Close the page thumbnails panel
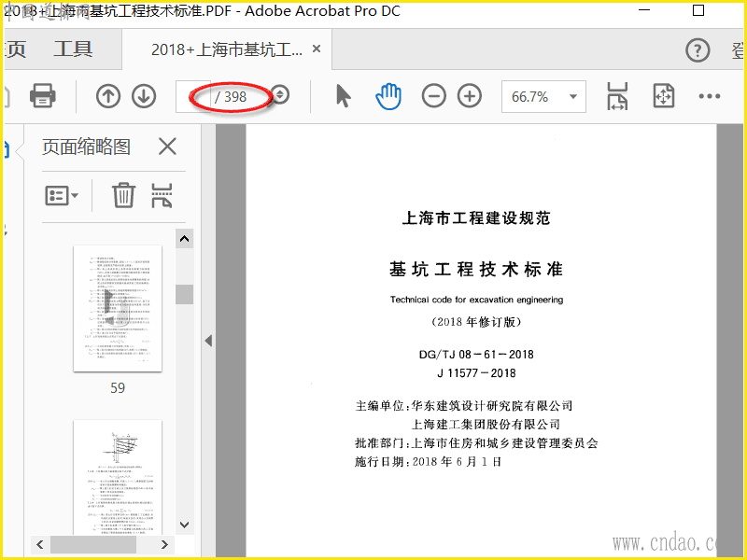The height and width of the screenshot is (560, 747). (x=167, y=147)
